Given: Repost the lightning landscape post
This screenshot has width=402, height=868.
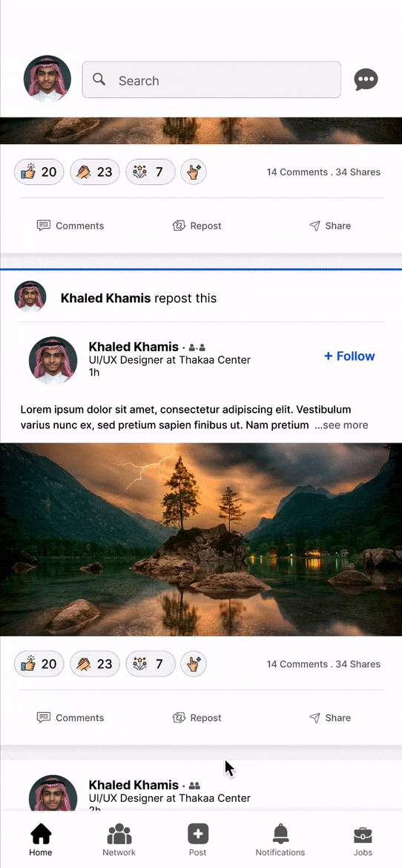Looking at the screenshot, I should (x=197, y=717).
